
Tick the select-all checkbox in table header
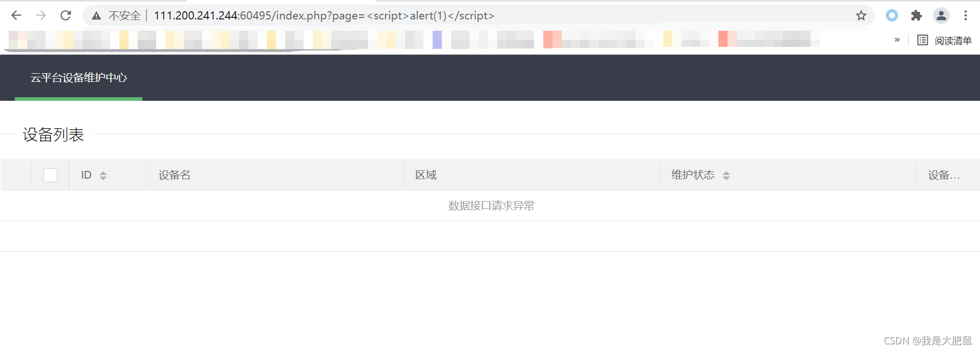(50, 175)
